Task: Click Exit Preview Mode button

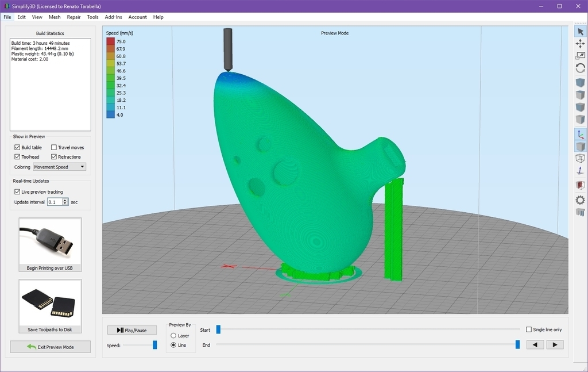Action: pyautogui.click(x=50, y=347)
